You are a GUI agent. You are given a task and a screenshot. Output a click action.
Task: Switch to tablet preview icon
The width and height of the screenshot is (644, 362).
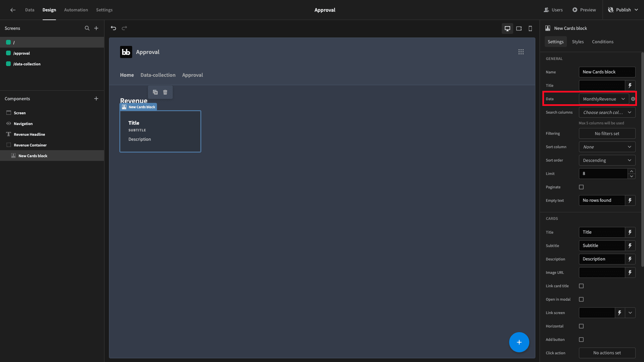(x=519, y=28)
